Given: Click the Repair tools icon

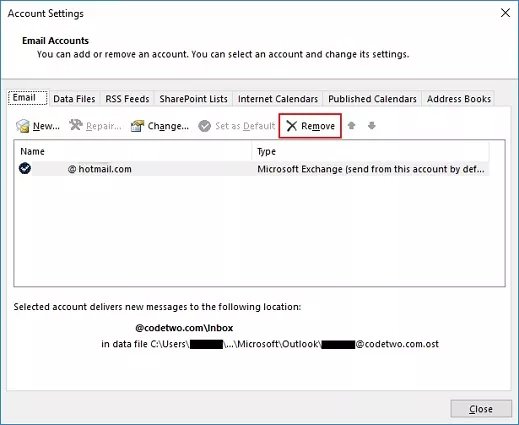Looking at the screenshot, I should [x=76, y=125].
